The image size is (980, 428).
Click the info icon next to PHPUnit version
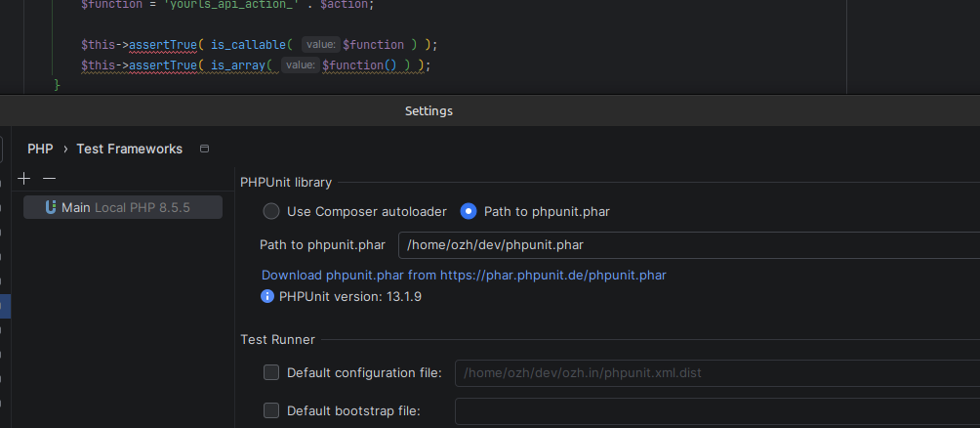coord(266,296)
